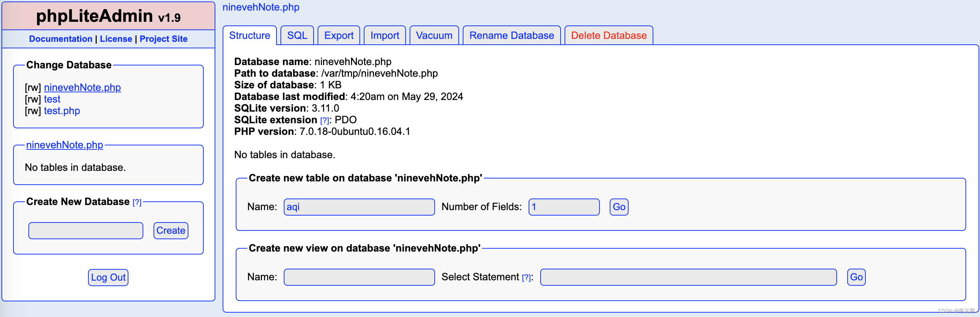Viewport: 980px width, 317px height.
Task: Click the Create database button
Action: [x=171, y=231]
